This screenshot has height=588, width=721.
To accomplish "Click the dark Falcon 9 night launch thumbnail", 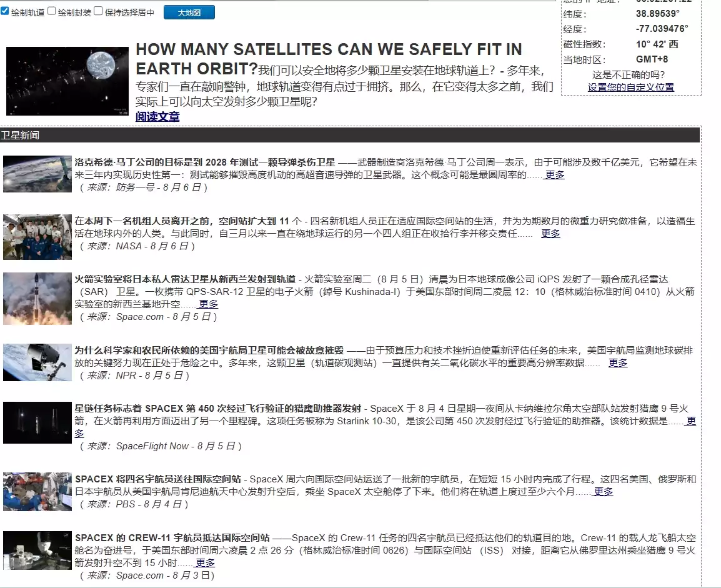I will (37, 422).
